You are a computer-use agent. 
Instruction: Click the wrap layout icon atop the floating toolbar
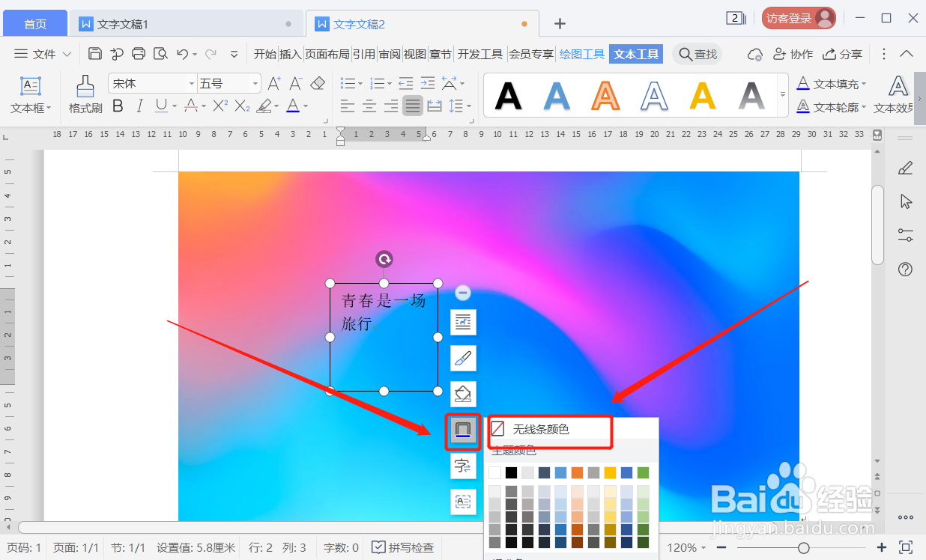tap(462, 323)
